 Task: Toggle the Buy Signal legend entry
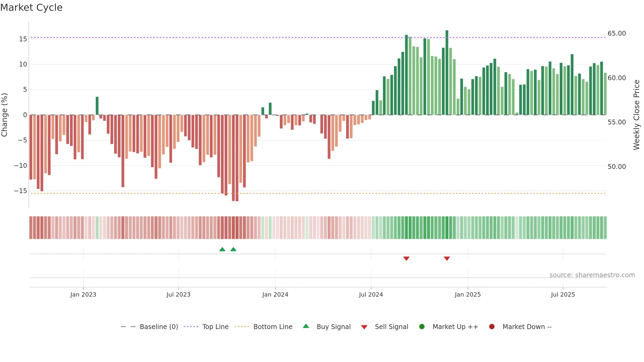coord(327,327)
